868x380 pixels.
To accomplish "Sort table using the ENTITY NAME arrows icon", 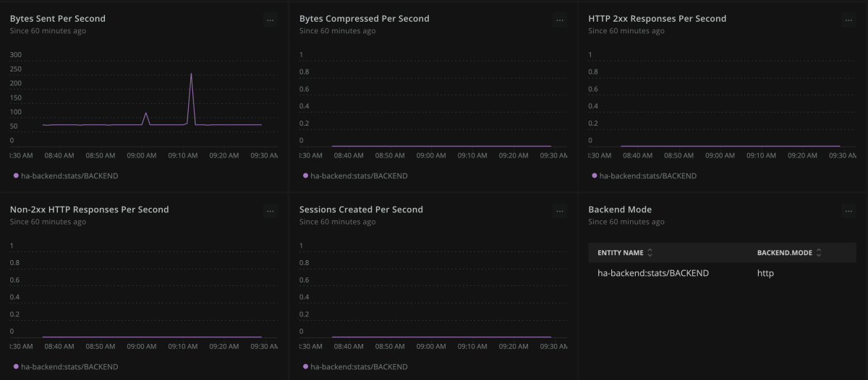I will pyautogui.click(x=650, y=253).
